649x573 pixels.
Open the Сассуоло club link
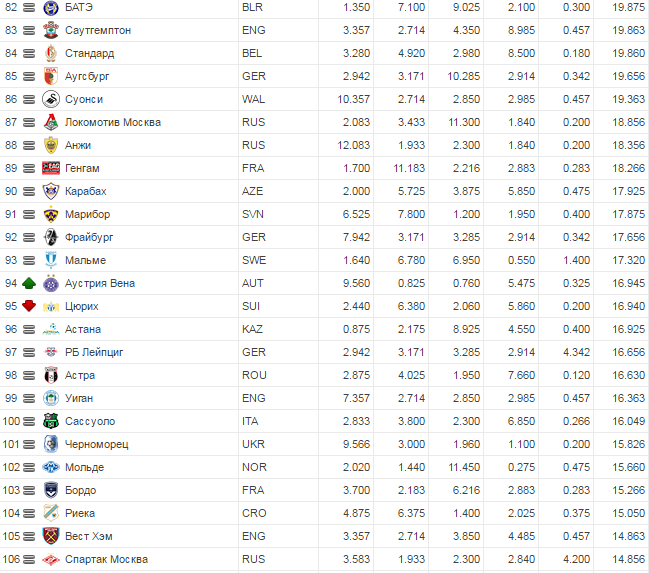(x=90, y=421)
